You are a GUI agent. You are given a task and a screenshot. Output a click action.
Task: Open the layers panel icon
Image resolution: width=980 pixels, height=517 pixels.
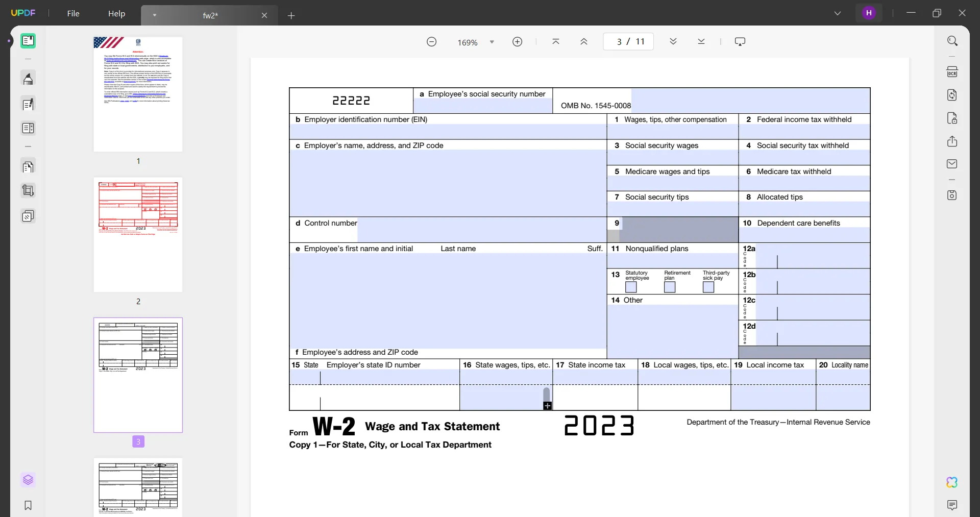click(x=28, y=480)
